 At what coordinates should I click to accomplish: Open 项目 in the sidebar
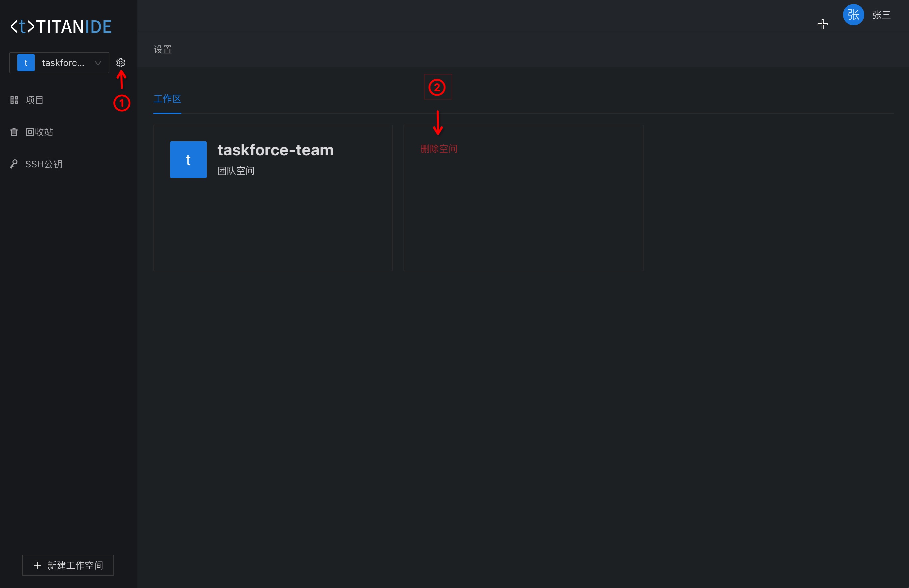(x=34, y=100)
